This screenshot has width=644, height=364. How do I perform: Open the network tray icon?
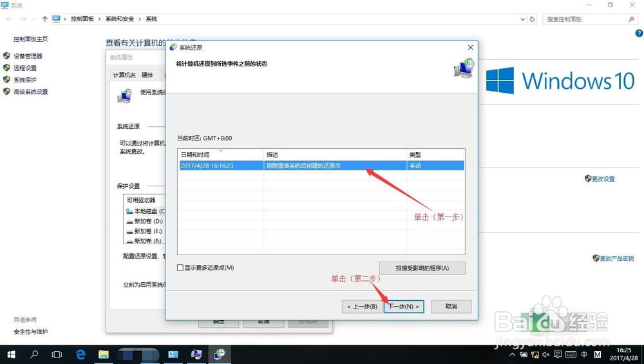pos(535,354)
